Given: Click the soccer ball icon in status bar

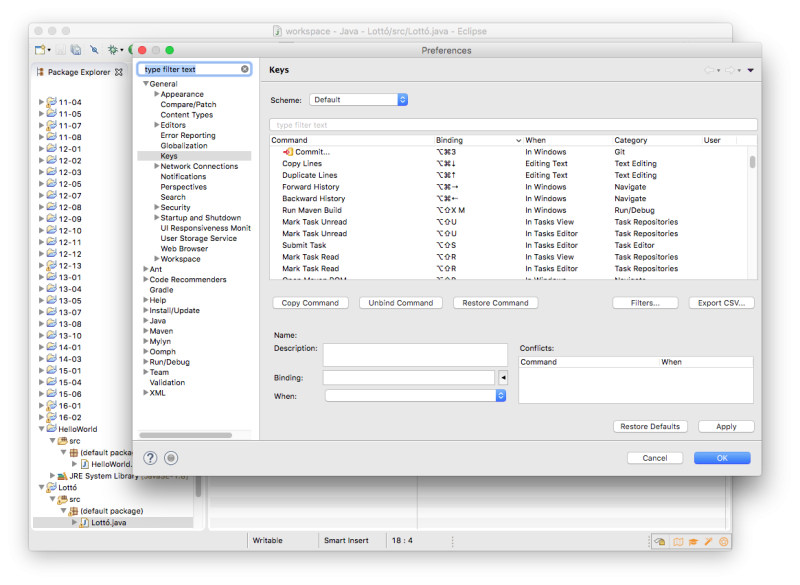Looking at the screenshot, I should (723, 542).
